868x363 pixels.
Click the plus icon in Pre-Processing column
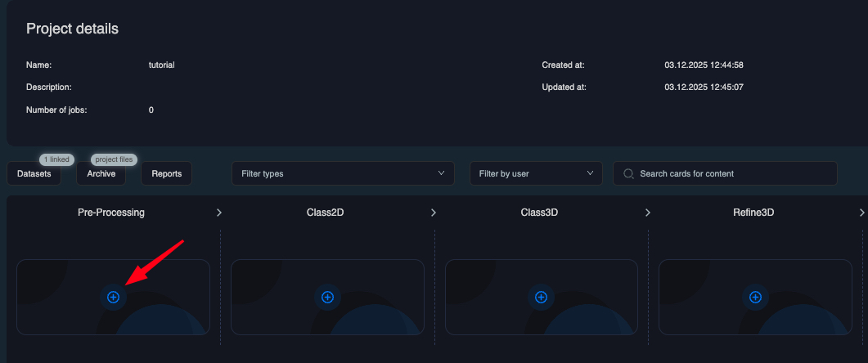(x=113, y=298)
